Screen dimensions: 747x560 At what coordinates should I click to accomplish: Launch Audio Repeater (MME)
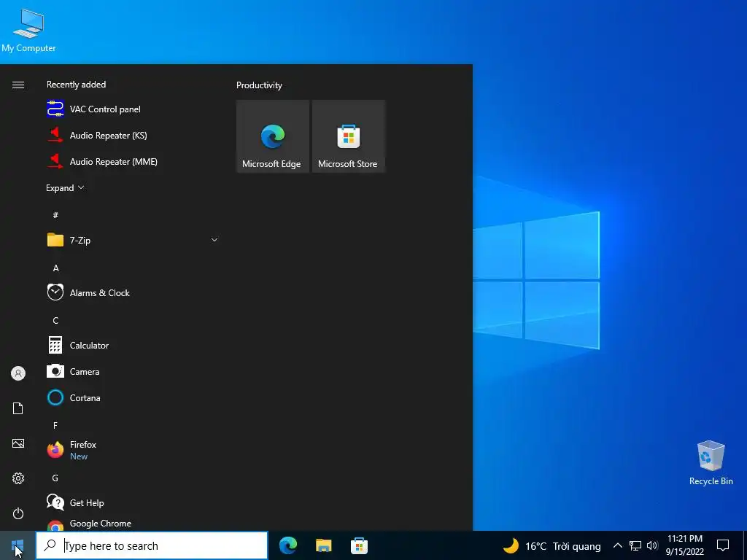click(x=133, y=161)
